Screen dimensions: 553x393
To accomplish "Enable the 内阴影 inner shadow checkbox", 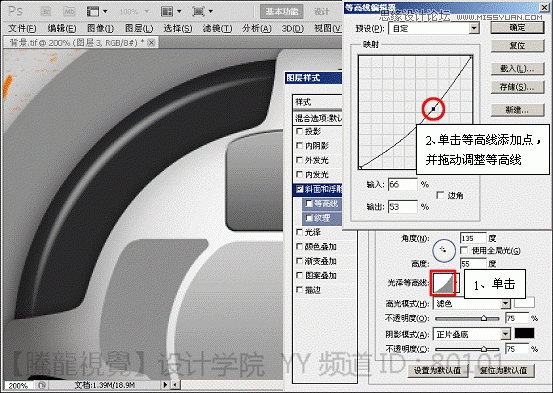I will [299, 145].
